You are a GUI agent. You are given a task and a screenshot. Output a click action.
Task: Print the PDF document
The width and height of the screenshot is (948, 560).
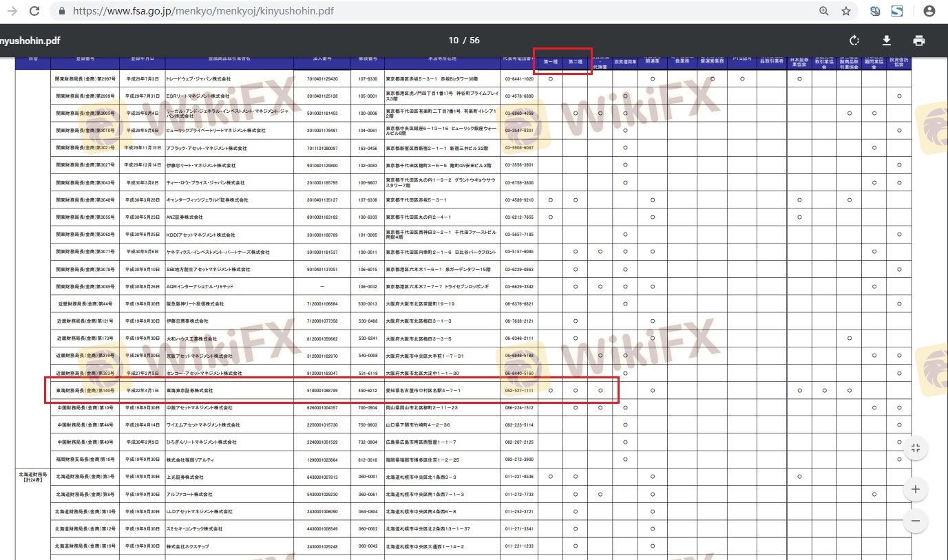point(918,41)
